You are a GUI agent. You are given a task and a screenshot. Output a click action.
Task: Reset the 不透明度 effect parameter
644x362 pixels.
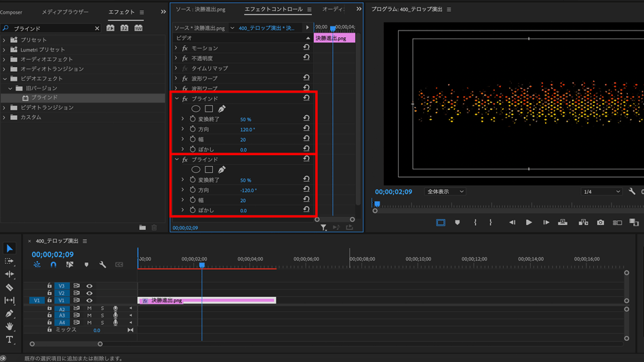pyautogui.click(x=306, y=58)
